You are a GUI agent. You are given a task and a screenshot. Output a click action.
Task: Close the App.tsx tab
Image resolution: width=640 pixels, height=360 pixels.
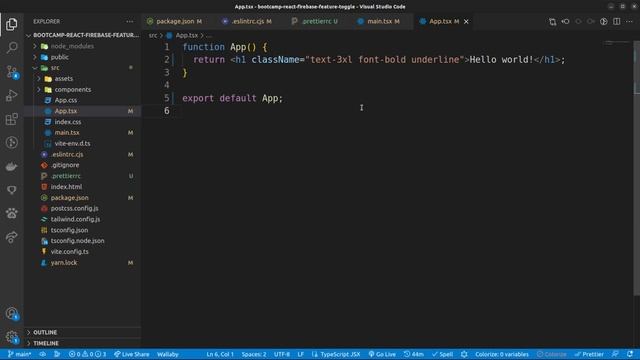tap(466, 22)
